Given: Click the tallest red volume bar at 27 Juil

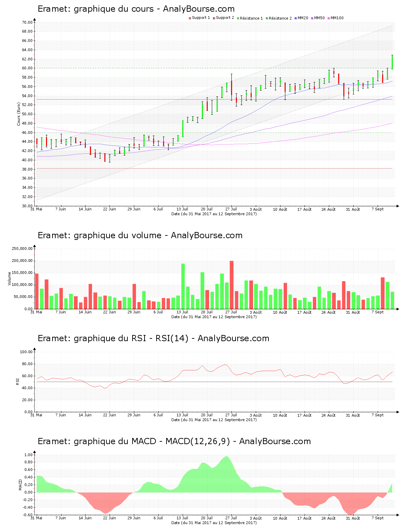Looking at the screenshot, I should click(231, 285).
